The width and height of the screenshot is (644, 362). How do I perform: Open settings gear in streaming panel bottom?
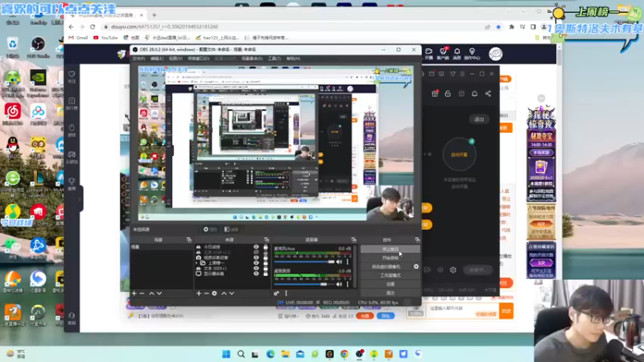click(x=452, y=270)
